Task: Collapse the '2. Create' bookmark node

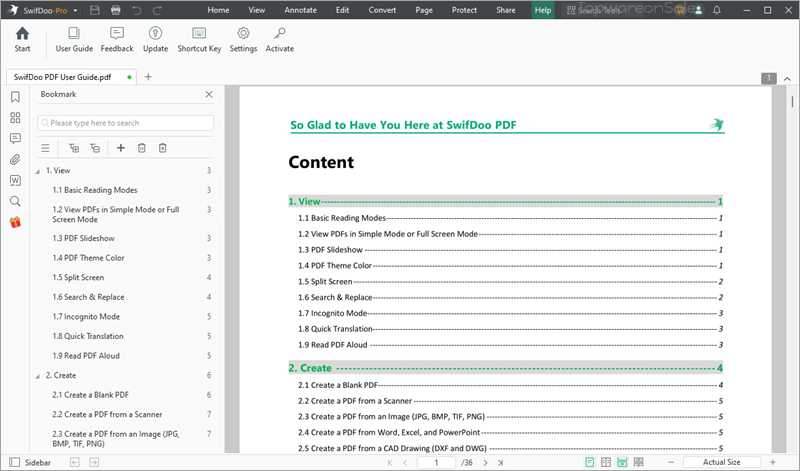Action: pos(37,376)
